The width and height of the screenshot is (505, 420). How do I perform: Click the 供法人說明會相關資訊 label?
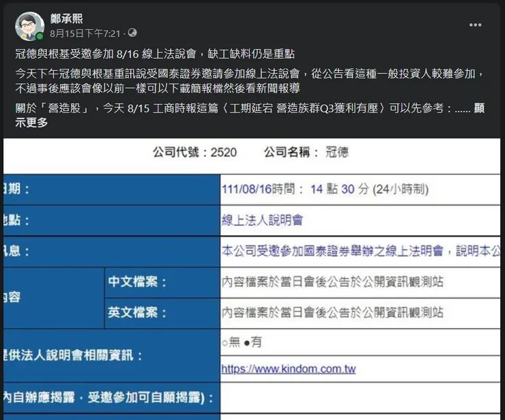coord(72,356)
